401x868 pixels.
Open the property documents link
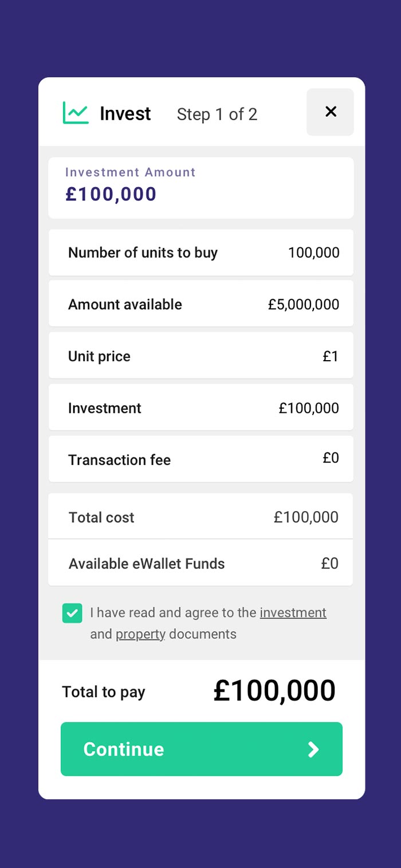(x=140, y=634)
